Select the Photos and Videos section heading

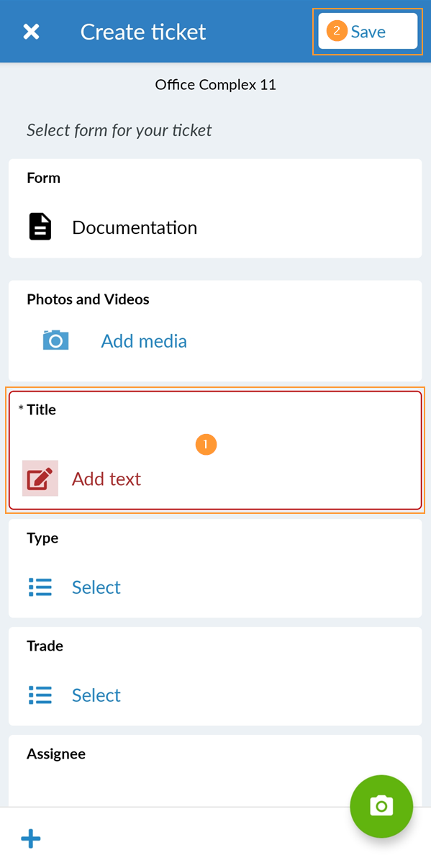[x=88, y=299]
